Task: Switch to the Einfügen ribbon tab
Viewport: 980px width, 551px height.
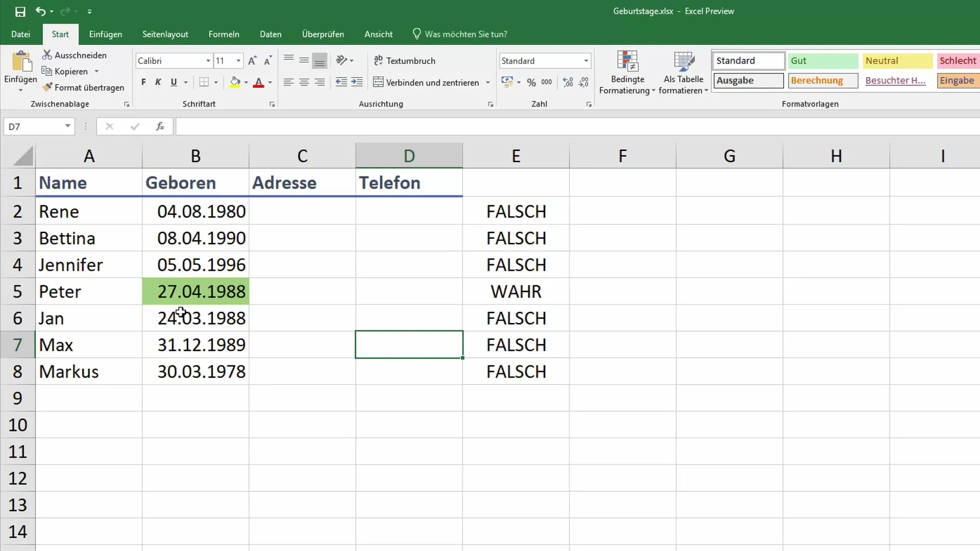Action: [106, 34]
